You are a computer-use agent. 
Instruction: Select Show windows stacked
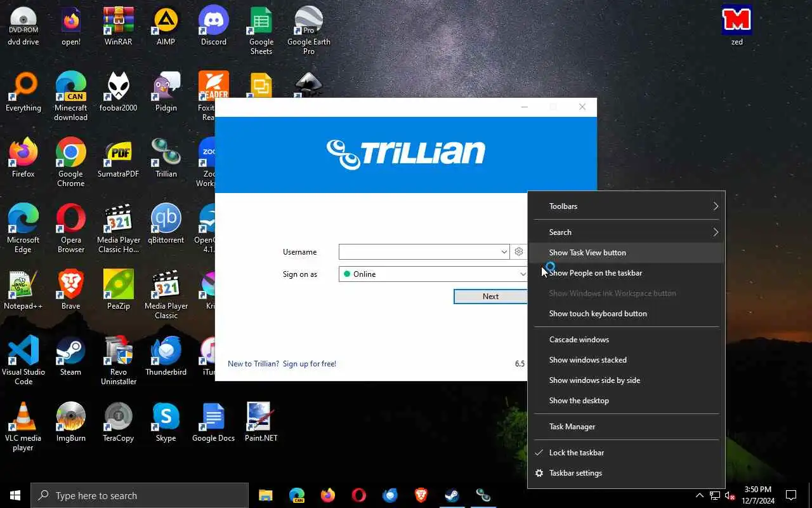[x=626, y=360]
